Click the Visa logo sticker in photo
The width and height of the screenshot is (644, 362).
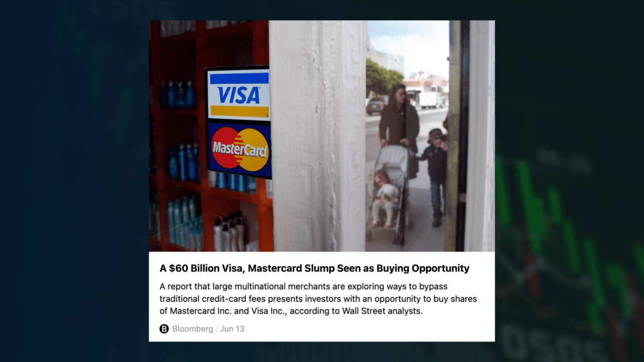239,95
